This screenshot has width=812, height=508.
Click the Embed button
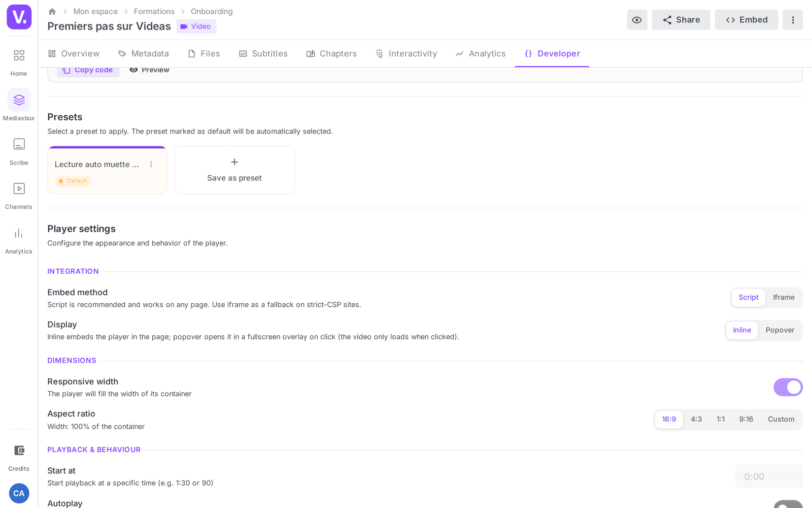(747, 20)
